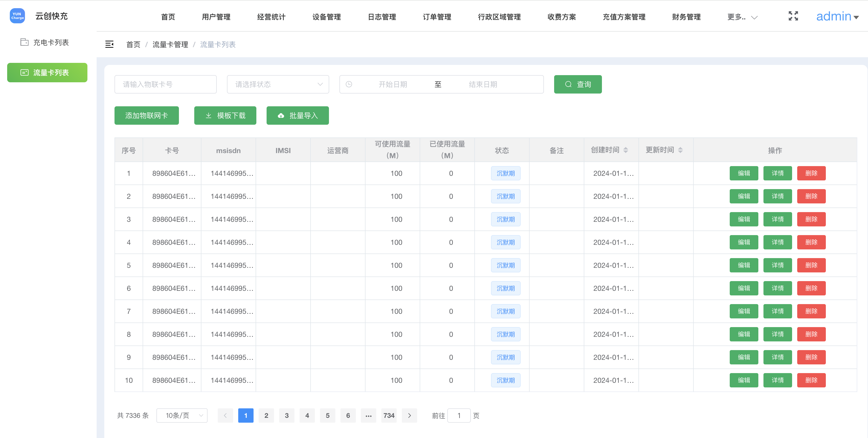Go to page 5
Screen dimensions: 868x438
click(x=327, y=416)
